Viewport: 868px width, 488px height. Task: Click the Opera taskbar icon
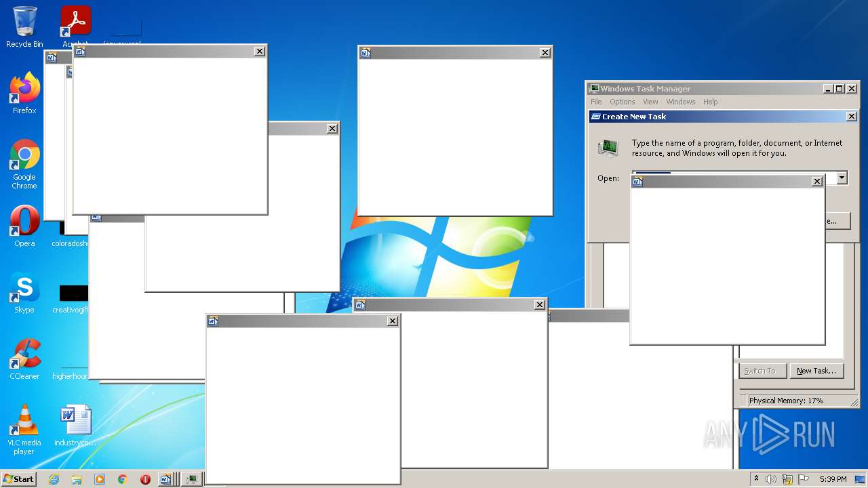point(145,479)
